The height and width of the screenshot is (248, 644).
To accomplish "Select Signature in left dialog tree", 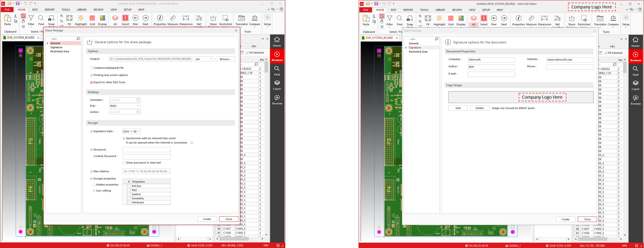I will (56, 47).
